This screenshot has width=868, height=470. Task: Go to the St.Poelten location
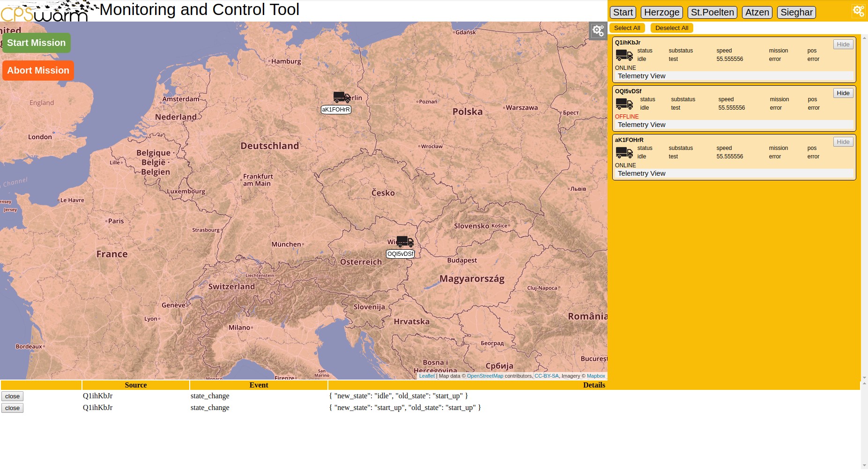(712, 13)
